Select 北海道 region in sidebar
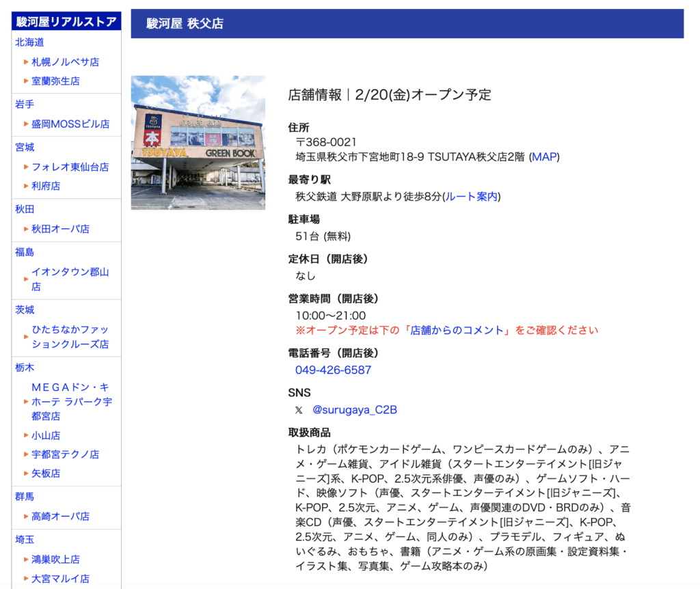This screenshot has height=589, width=700. [x=30, y=42]
